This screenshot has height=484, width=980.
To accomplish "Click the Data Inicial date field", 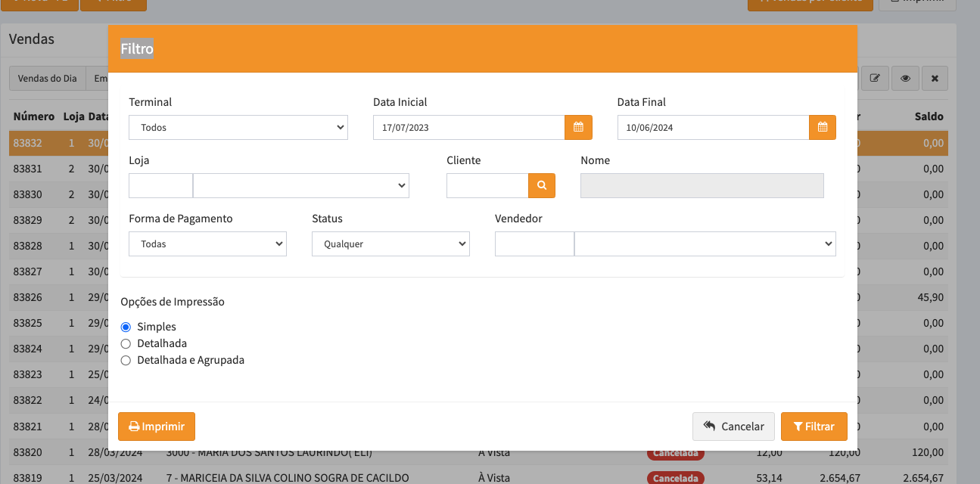I will tap(468, 128).
